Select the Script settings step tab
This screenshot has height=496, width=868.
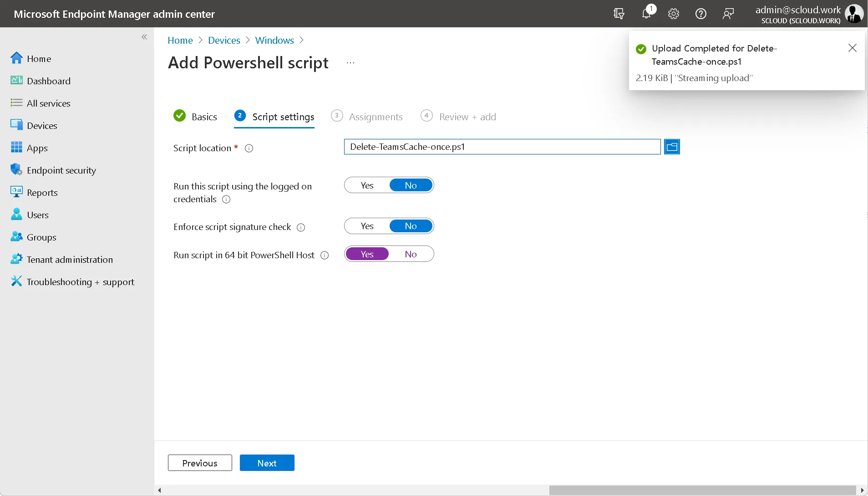[274, 117]
